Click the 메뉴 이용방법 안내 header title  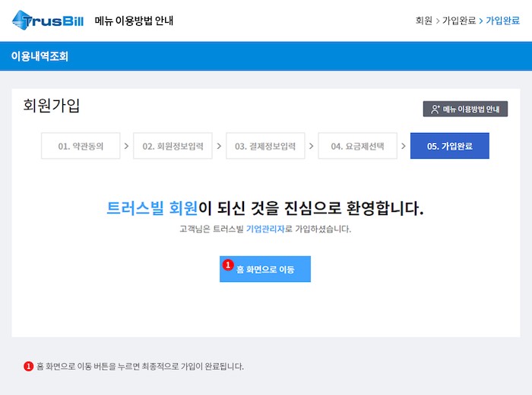(134, 21)
